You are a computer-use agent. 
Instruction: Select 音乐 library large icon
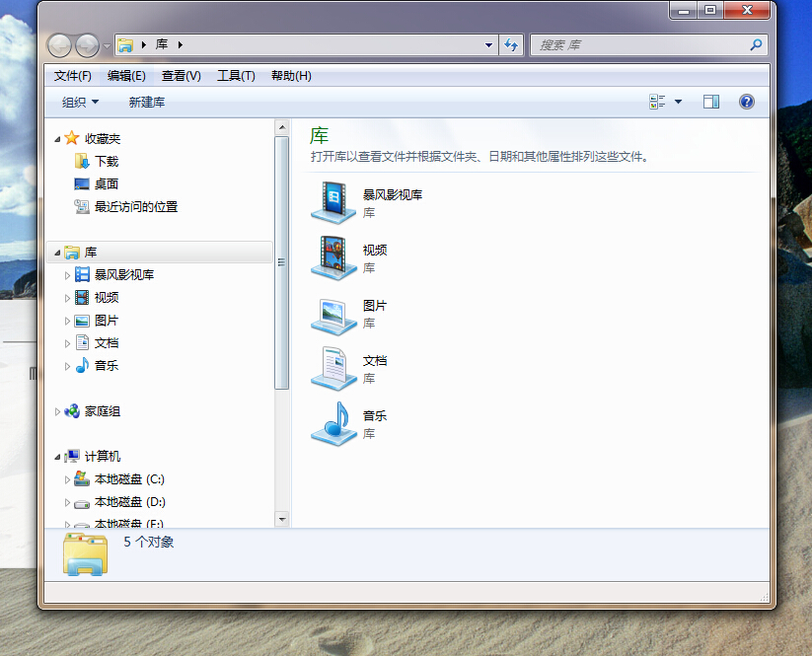tap(333, 424)
